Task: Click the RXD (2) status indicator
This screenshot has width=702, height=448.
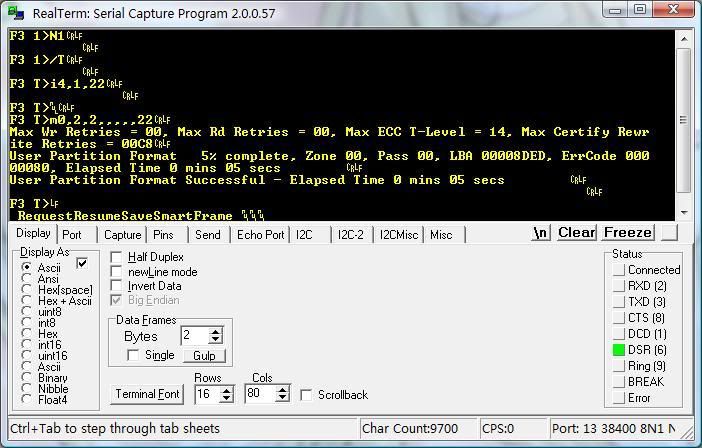Action: [x=619, y=286]
